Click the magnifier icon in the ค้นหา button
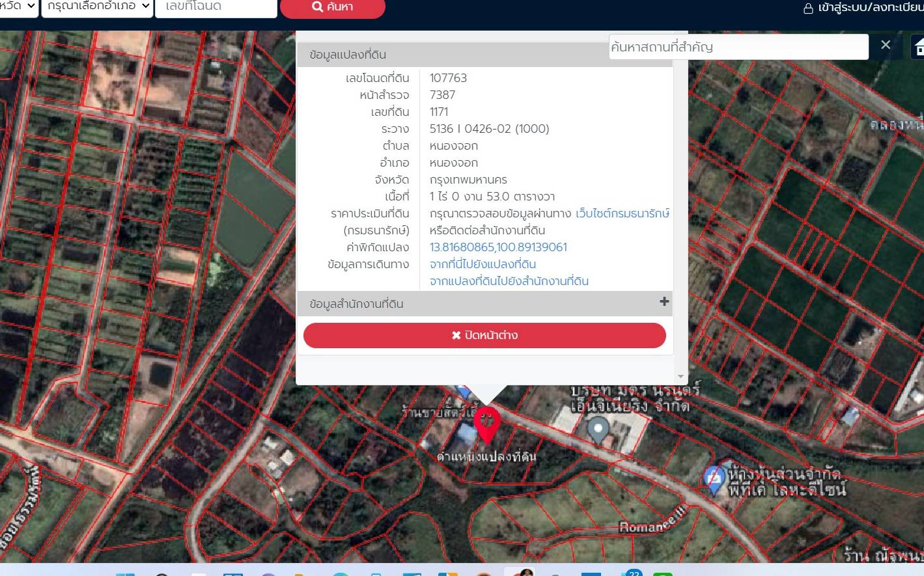 [x=318, y=7]
